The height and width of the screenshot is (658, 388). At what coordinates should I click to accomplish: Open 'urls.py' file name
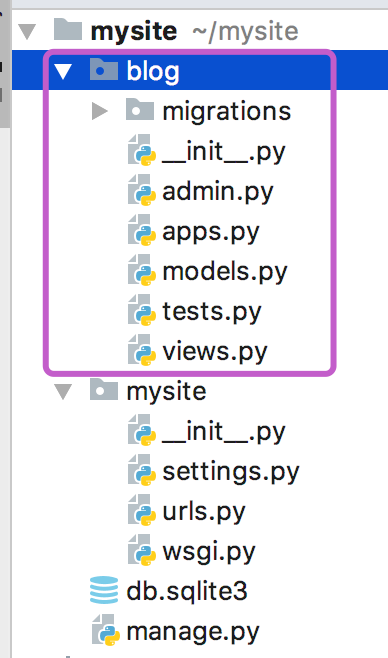[x=204, y=512]
